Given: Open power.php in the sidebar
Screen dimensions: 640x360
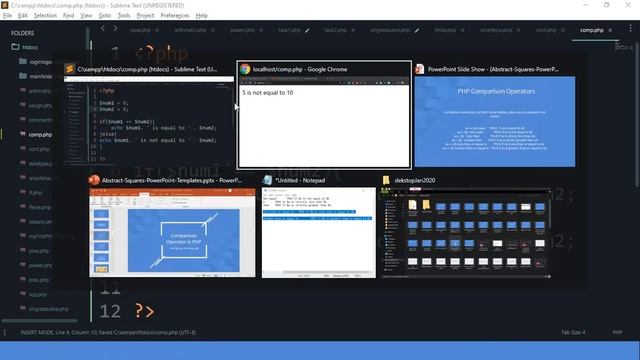Looking at the screenshot, I should pos(40,265).
